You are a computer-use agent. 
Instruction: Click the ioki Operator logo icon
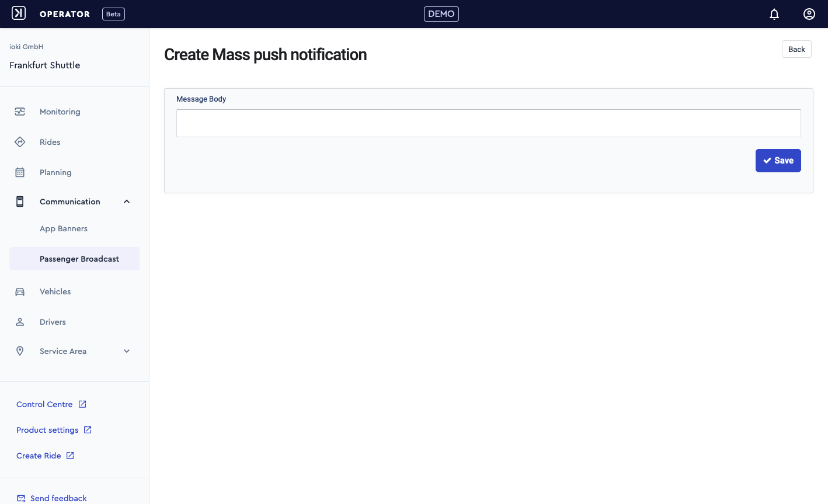pyautogui.click(x=19, y=13)
